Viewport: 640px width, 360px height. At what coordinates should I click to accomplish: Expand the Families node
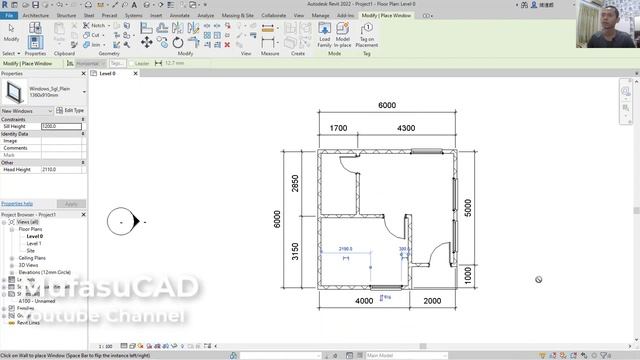[x=4, y=308]
